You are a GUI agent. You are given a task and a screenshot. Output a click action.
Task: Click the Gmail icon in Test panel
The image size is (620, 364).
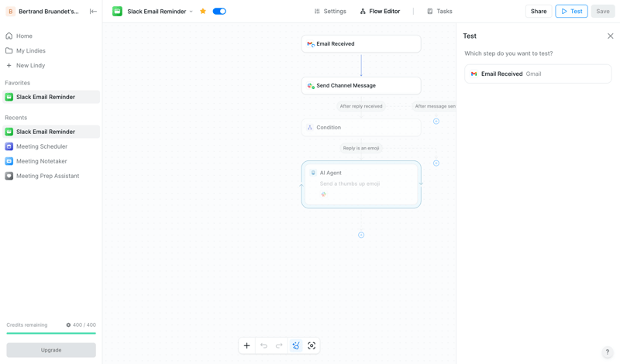(474, 74)
